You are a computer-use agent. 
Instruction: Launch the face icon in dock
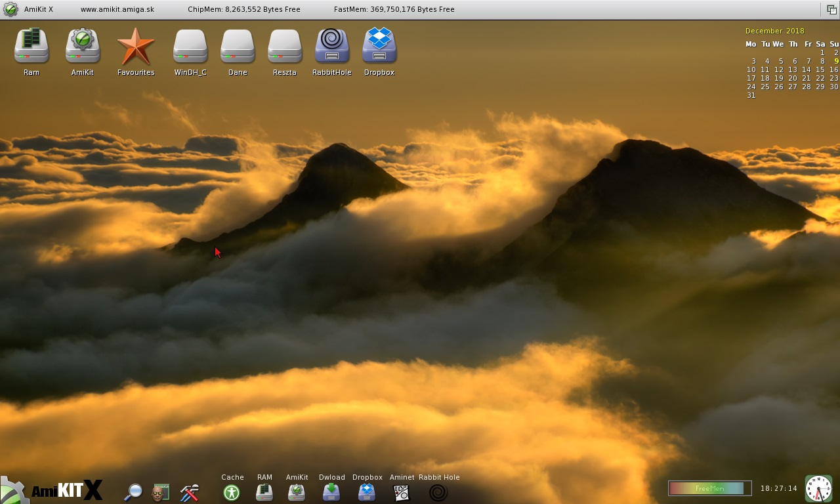160,492
